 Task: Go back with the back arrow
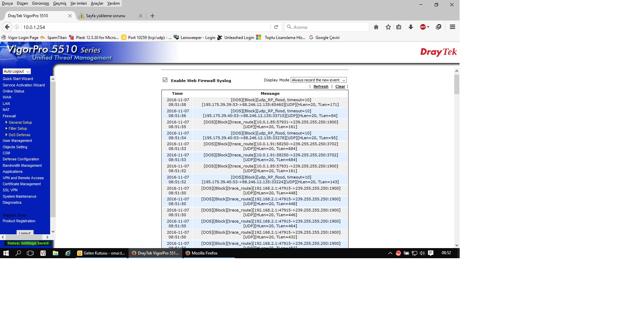click(x=7, y=27)
